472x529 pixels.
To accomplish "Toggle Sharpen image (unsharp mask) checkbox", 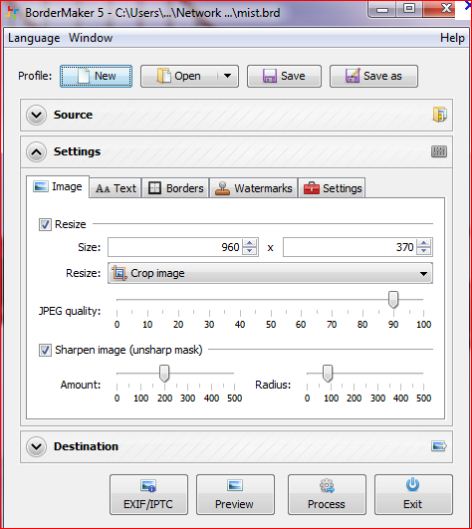I will point(45,350).
